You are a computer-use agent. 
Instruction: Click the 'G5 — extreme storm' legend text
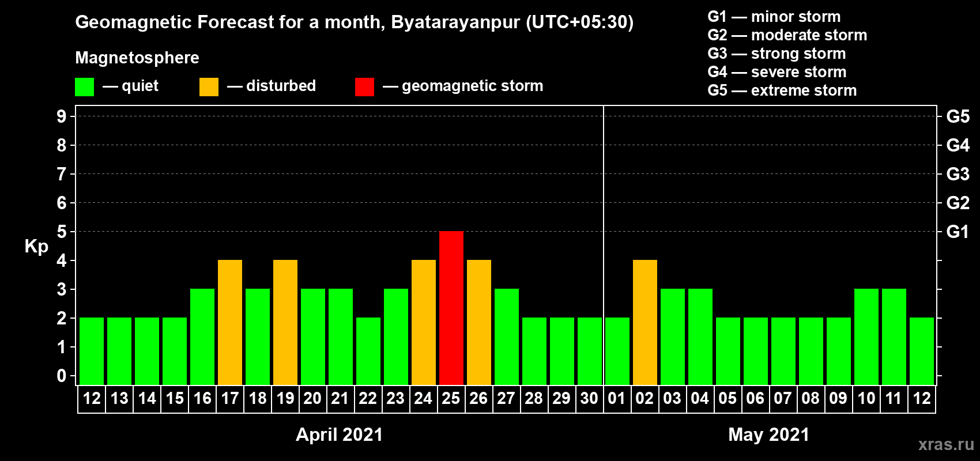pos(782,90)
